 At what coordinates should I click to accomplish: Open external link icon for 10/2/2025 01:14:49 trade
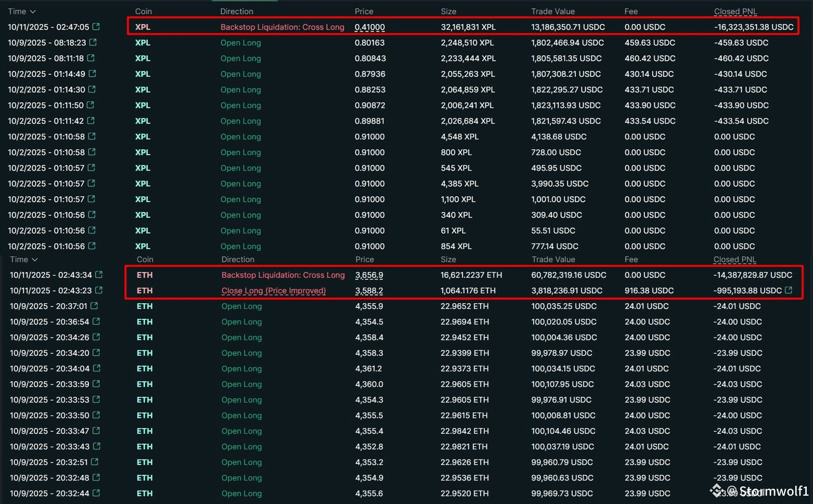click(92, 73)
